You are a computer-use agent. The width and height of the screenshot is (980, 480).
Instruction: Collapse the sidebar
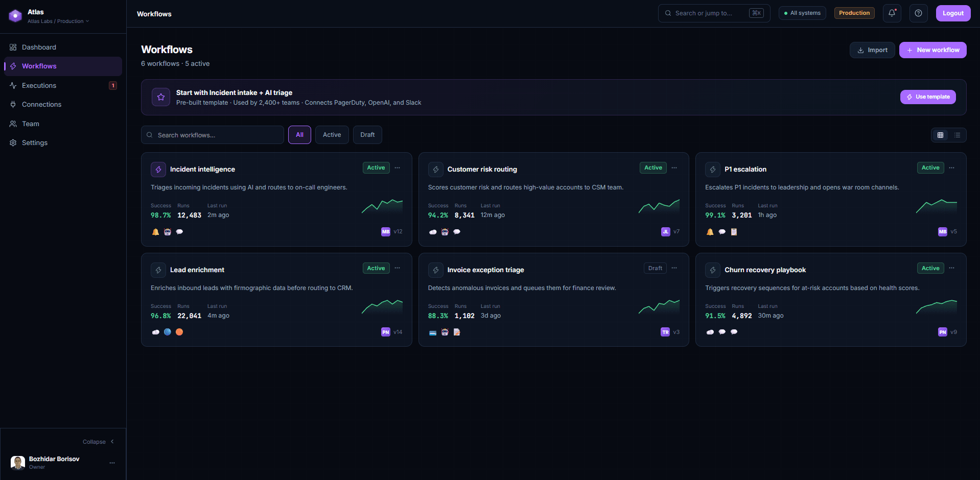99,442
